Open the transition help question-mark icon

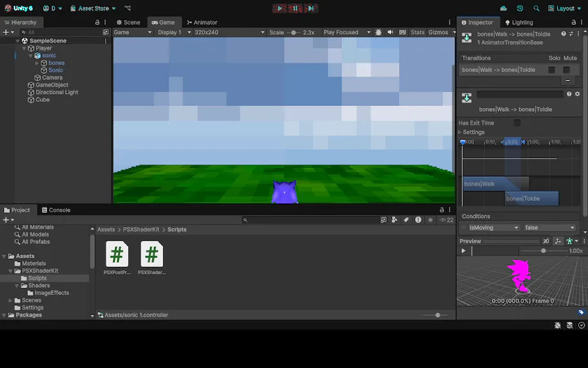point(569,93)
